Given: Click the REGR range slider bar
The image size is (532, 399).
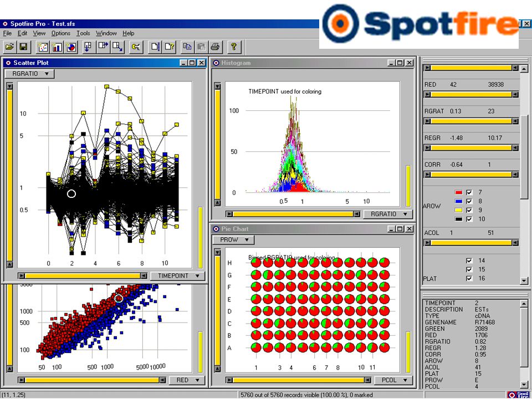Looking at the screenshot, I should coord(472,148).
